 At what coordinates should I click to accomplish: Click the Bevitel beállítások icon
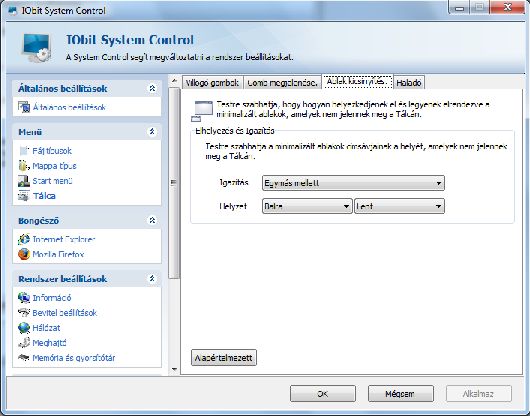tap(24, 313)
